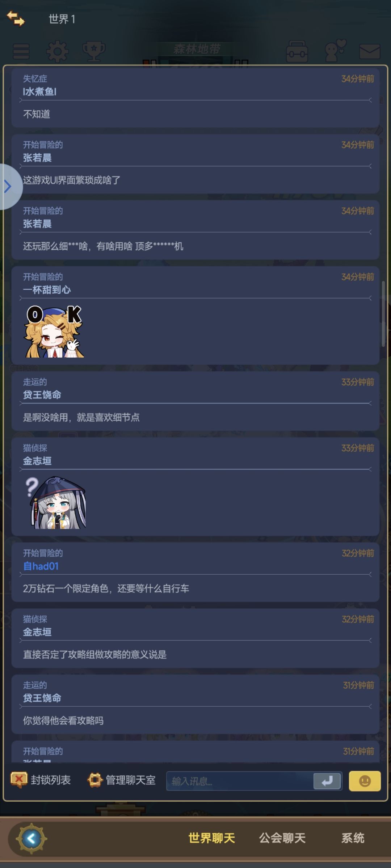This screenshot has height=868, width=391.
Task: Switch to the 系统 tab
Action: pos(353,838)
